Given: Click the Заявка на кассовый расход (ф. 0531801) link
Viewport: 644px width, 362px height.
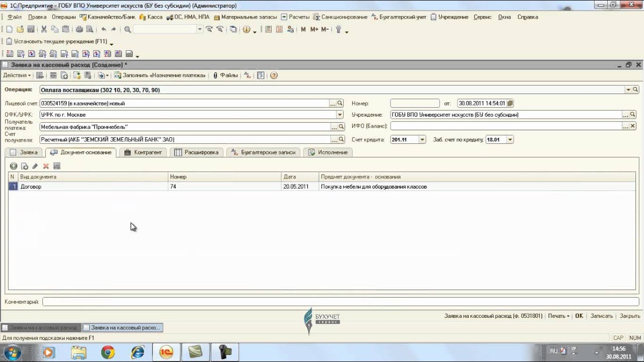Looking at the screenshot, I should [494, 316].
